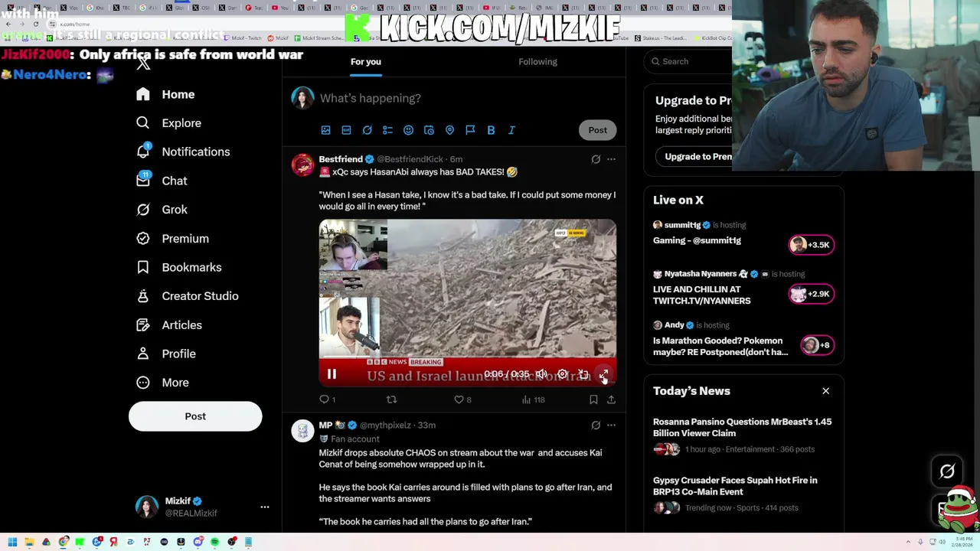Add a poll to the post
Image resolution: width=980 pixels, height=551 pixels.
(387, 130)
